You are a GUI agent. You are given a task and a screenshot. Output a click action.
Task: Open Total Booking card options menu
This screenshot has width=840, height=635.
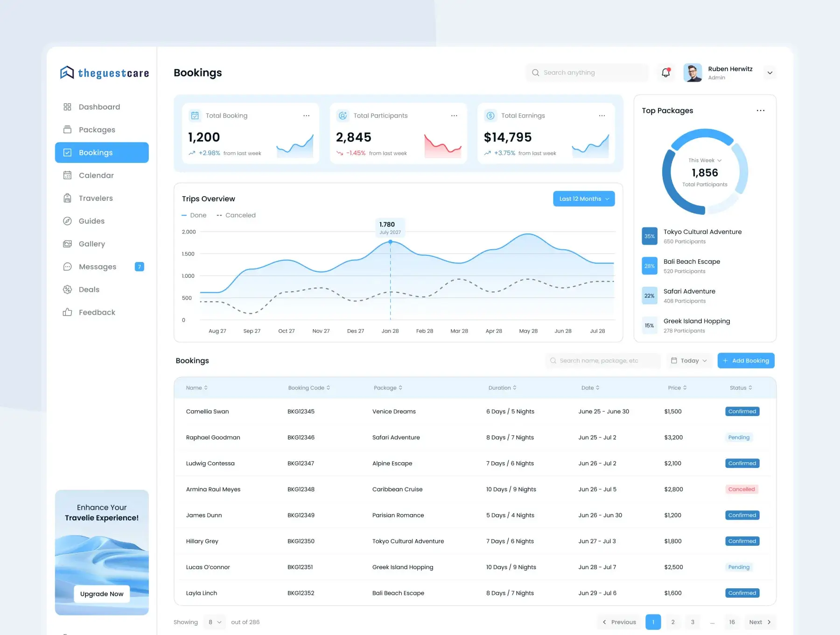tap(306, 116)
